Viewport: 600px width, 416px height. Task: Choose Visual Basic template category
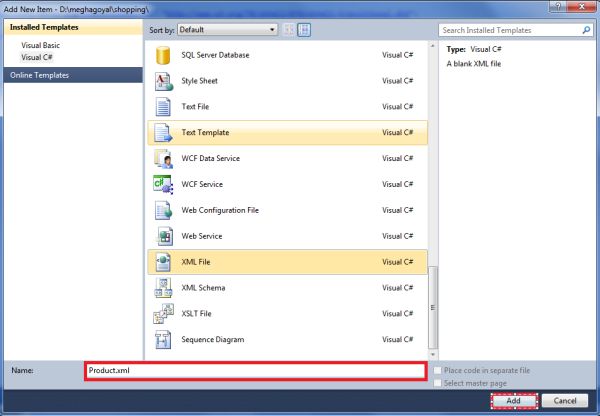(41, 45)
